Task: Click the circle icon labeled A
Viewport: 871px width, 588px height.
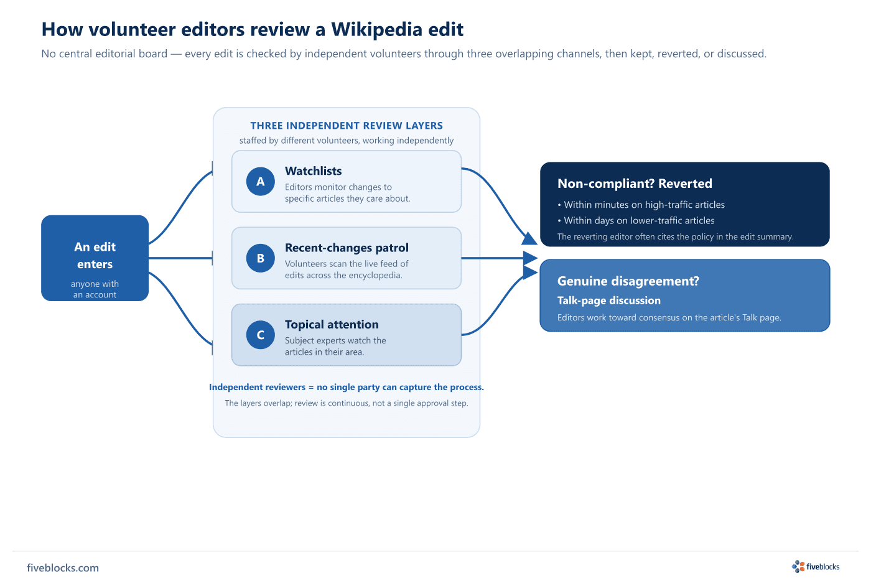Action: point(261,182)
